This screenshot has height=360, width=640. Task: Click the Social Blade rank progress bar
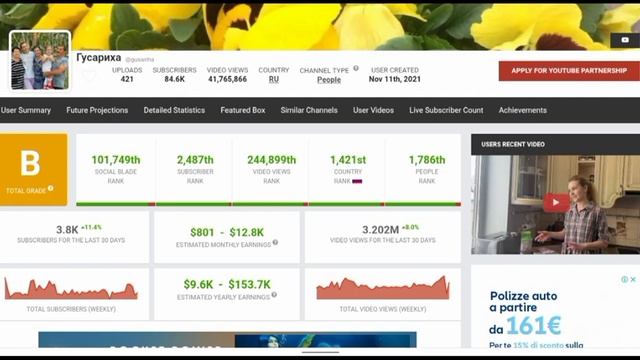116,204
